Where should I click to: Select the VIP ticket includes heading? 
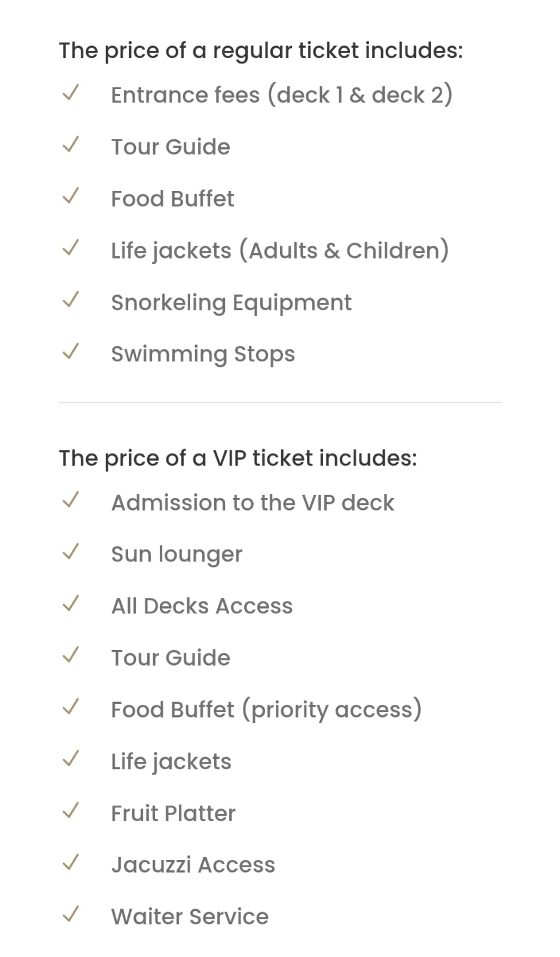coord(238,458)
